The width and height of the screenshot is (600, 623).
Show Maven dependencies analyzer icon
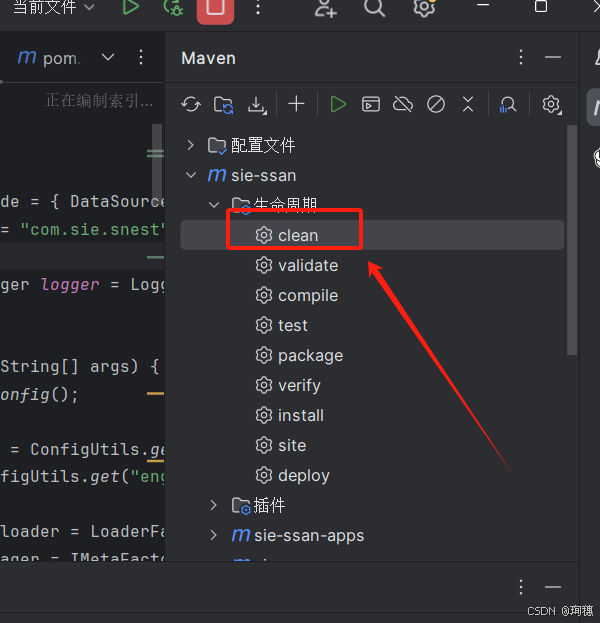click(x=508, y=105)
